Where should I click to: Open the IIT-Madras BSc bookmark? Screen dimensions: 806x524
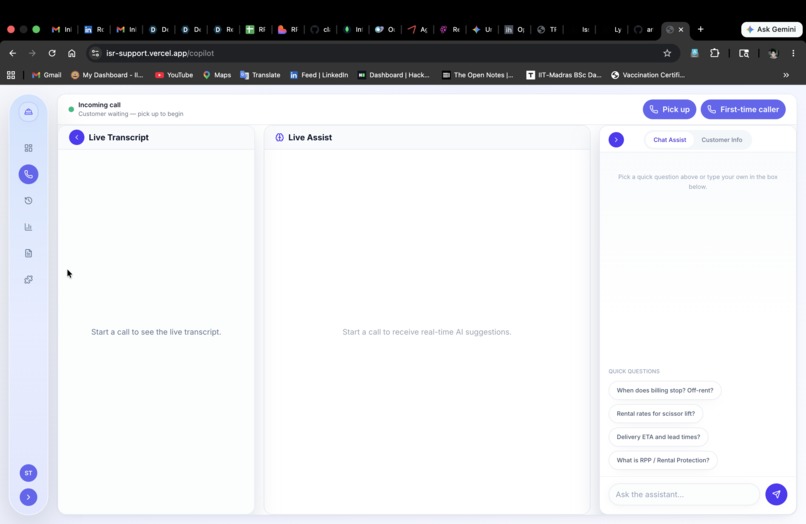tap(563, 75)
